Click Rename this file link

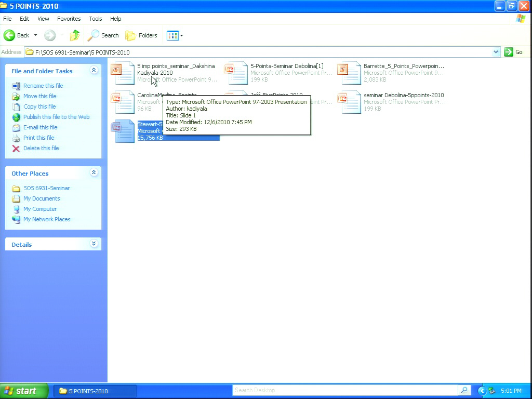coord(43,86)
